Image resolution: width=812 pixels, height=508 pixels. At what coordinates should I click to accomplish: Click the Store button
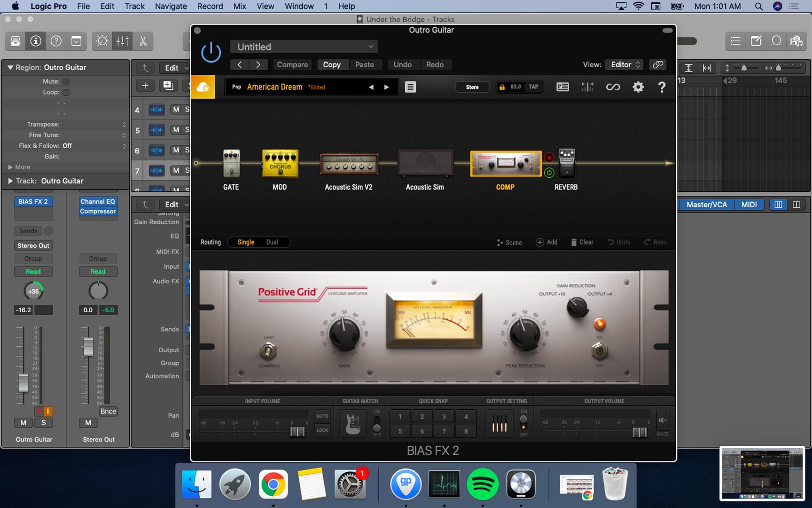[472, 87]
